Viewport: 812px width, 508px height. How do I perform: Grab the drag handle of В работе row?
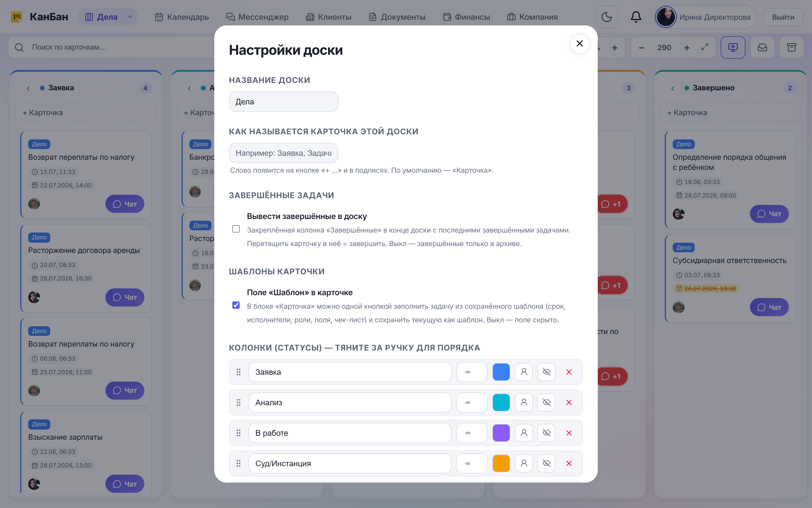(x=239, y=433)
